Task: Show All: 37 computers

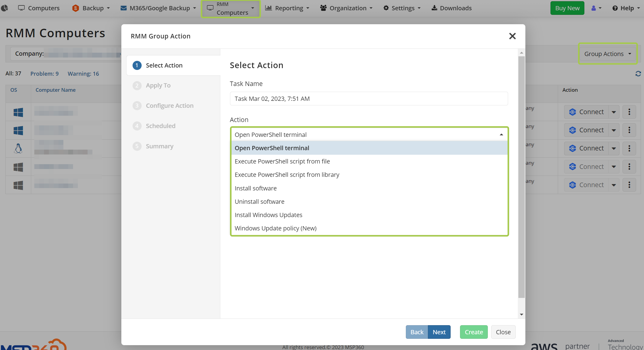Action: tap(13, 74)
